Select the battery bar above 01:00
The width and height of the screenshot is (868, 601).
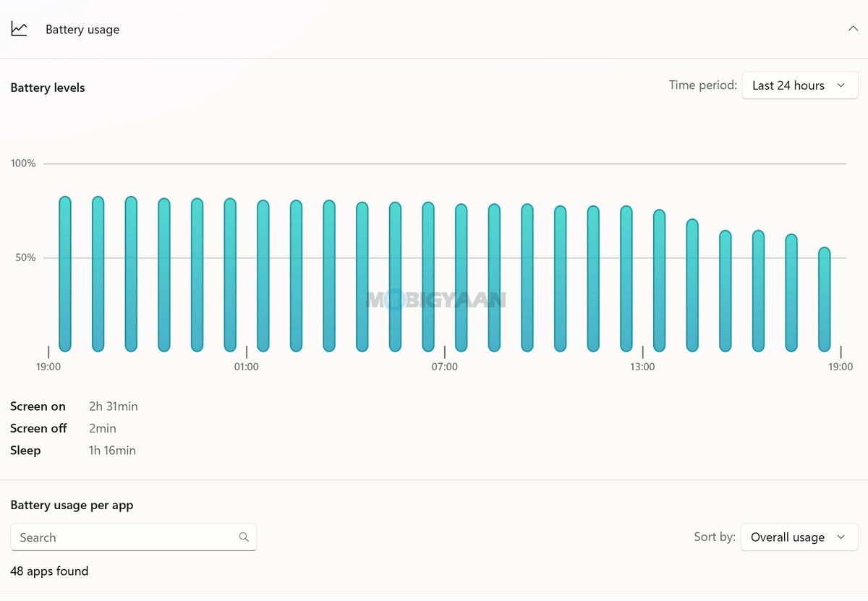[x=263, y=276]
